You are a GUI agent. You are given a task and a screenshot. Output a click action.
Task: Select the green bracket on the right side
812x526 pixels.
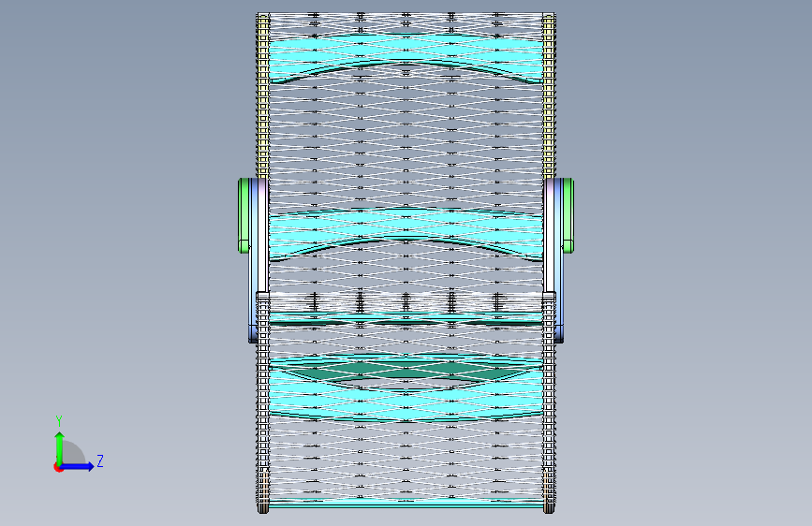pyautogui.click(x=568, y=215)
